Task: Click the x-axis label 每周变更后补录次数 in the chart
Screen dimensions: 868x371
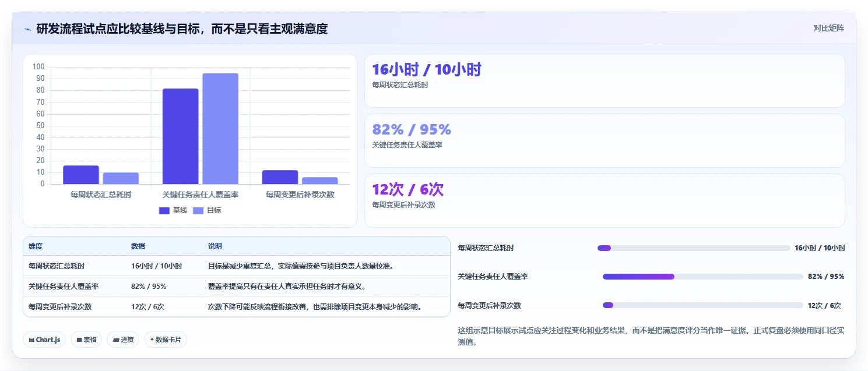Action: (x=300, y=195)
